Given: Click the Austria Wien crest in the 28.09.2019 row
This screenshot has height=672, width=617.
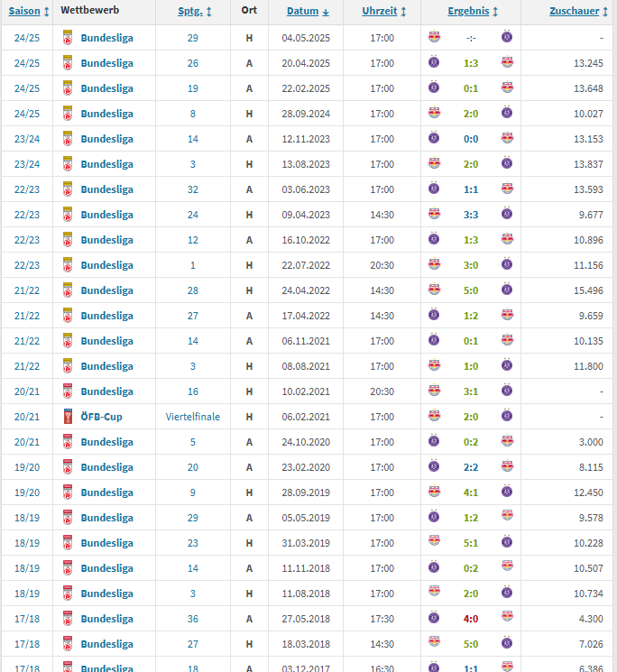Looking at the screenshot, I should click(507, 492).
